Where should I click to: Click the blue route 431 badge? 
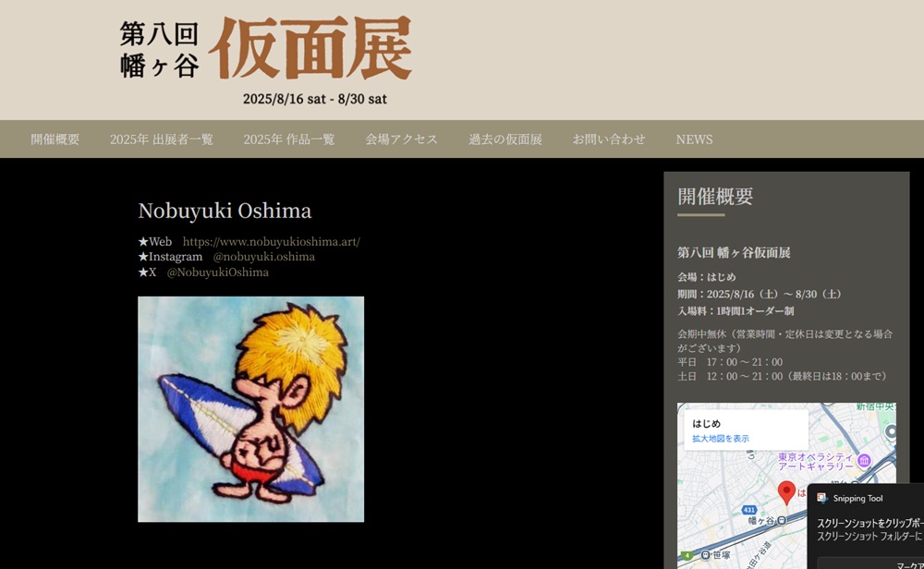(x=748, y=510)
